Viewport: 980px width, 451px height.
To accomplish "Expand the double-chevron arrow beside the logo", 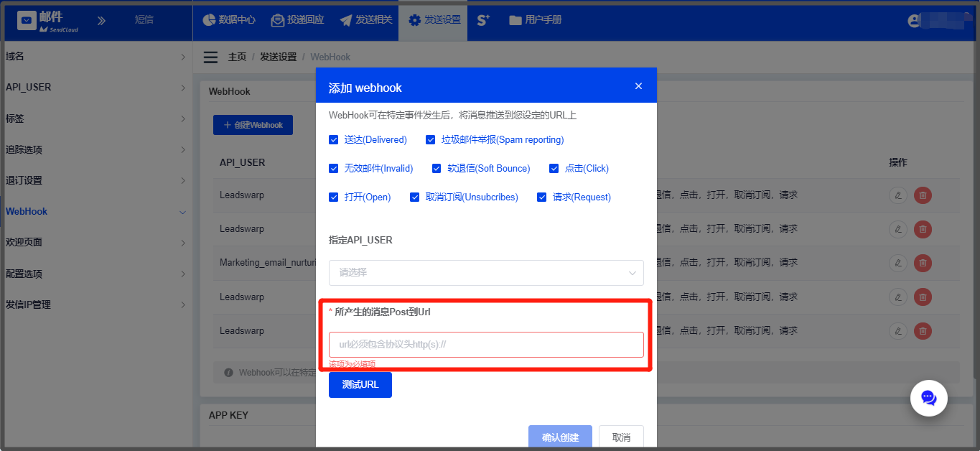I will 101,21.
